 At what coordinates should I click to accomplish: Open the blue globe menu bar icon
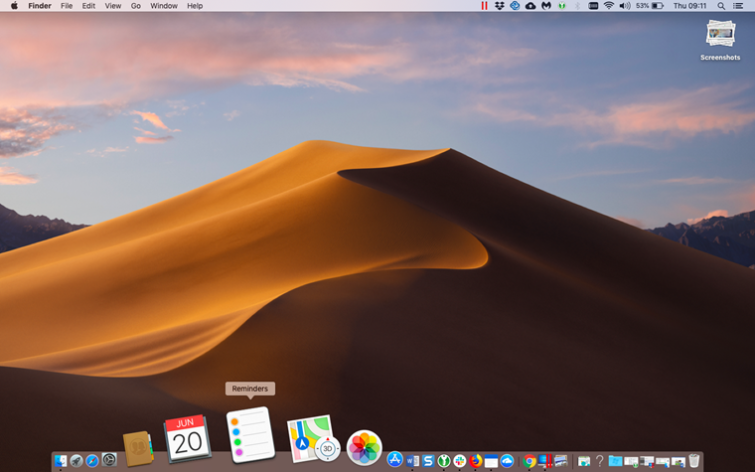[x=515, y=6]
